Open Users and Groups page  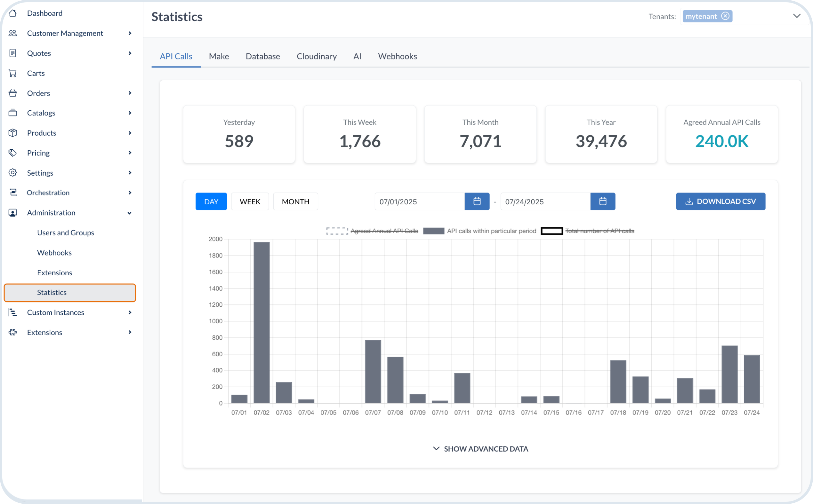pyautogui.click(x=66, y=233)
